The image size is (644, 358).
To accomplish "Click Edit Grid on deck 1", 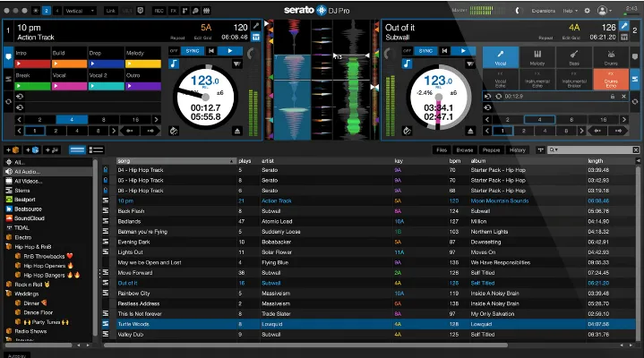I will pyautogui.click(x=203, y=38).
